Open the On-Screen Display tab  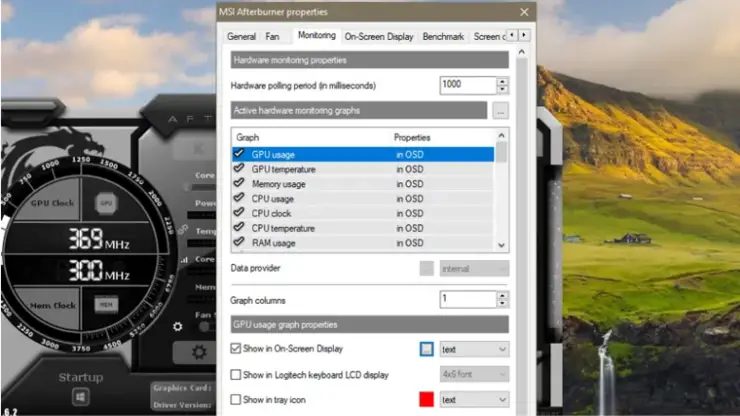pos(378,37)
